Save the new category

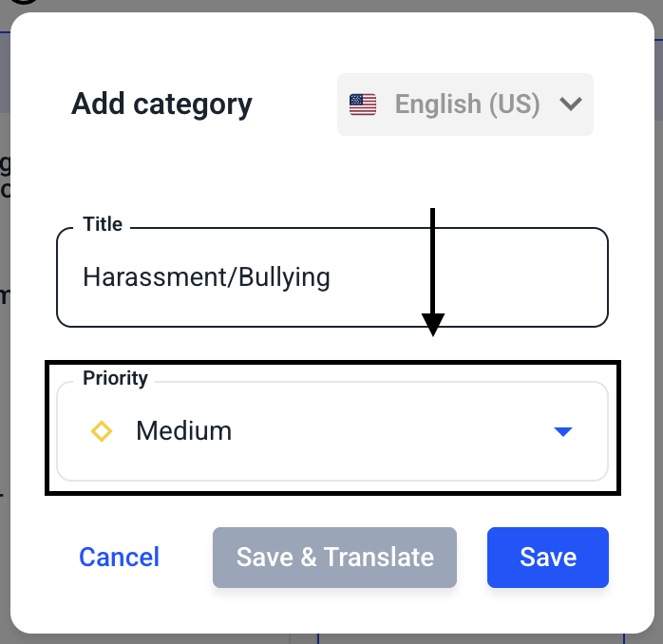[547, 558]
